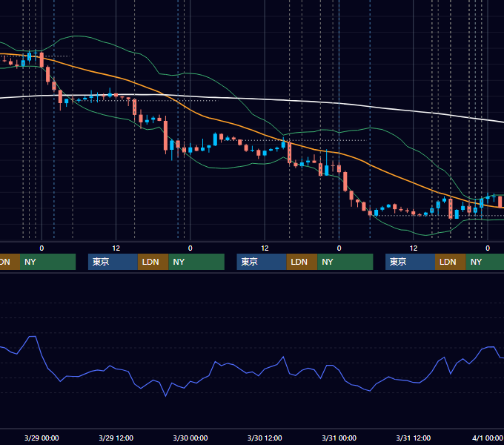The image size is (504, 445).
Task: Click the NY session bar for 3/31
Action: [485, 262]
